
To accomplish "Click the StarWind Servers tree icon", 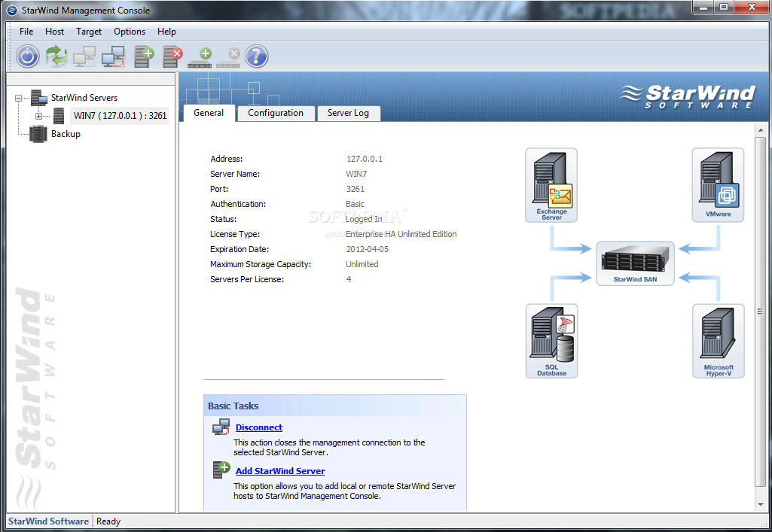I will [x=39, y=97].
